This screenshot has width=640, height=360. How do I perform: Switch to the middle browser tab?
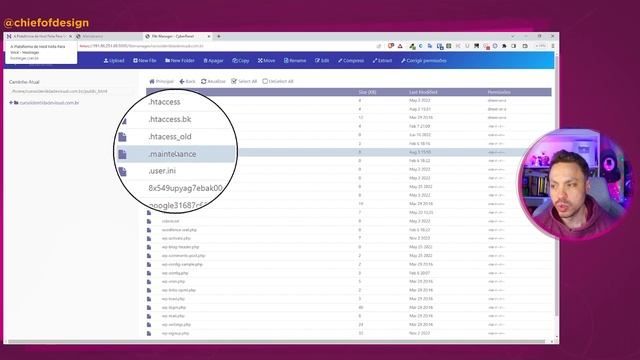click(108, 36)
